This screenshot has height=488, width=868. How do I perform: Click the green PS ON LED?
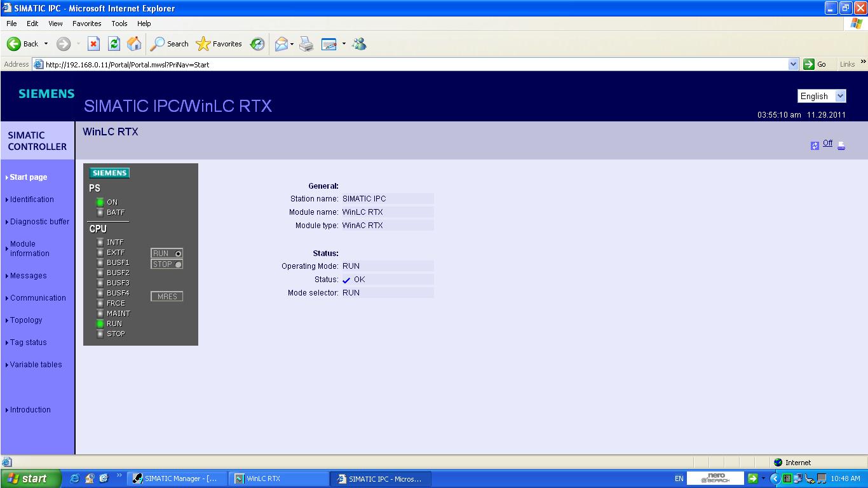100,202
